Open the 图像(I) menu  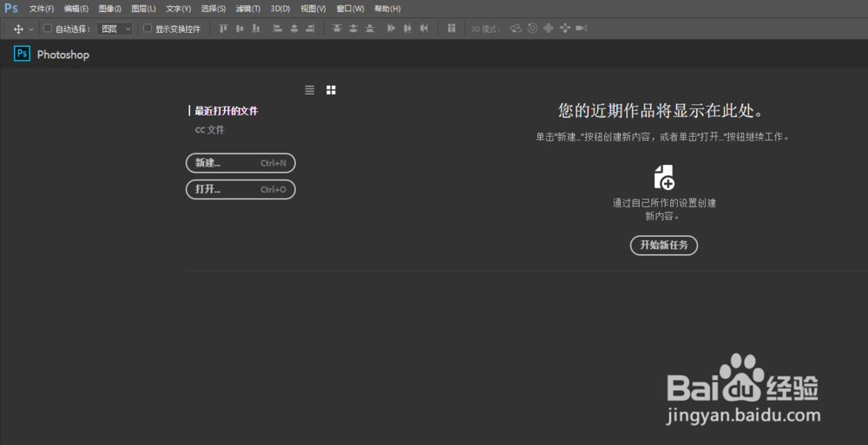click(109, 9)
